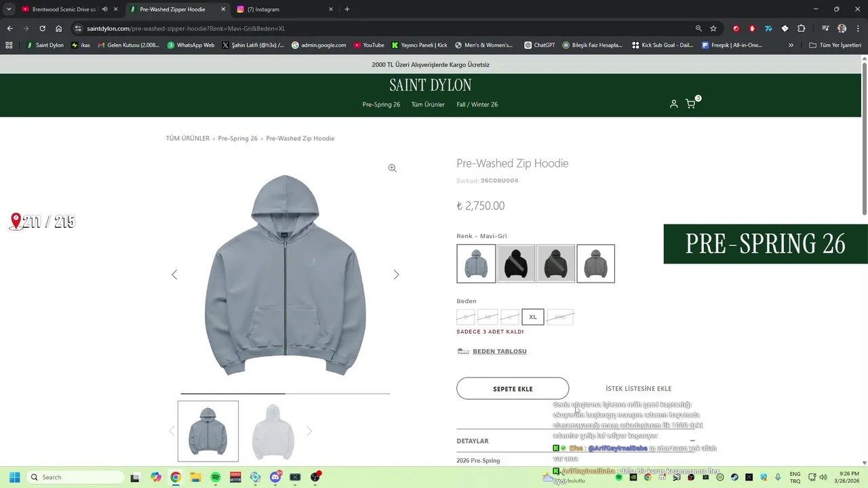Switch to the Instagram tab
The height and width of the screenshot is (488, 868).
283,9
